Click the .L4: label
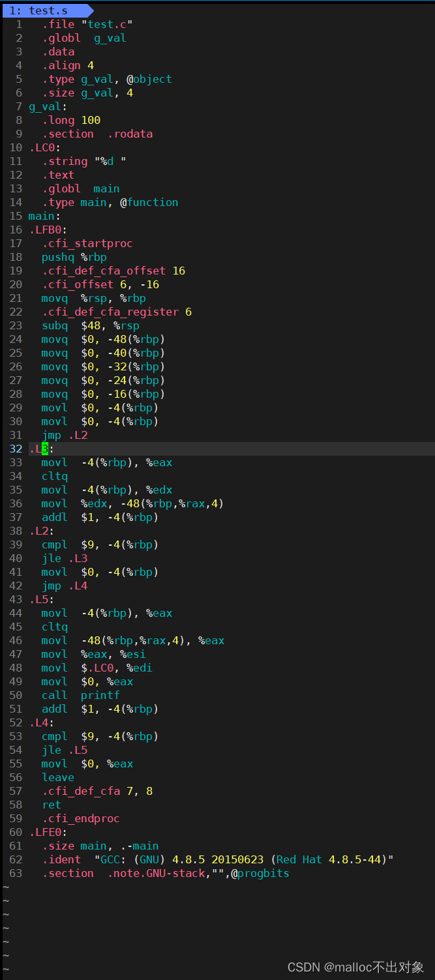The width and height of the screenshot is (435, 980). coord(42,722)
